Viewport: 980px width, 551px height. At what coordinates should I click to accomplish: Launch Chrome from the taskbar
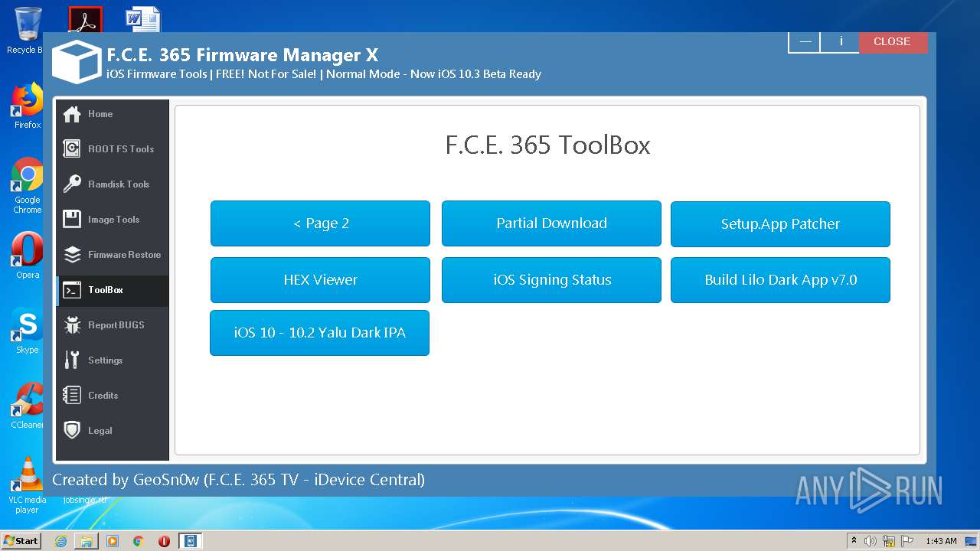tap(138, 541)
